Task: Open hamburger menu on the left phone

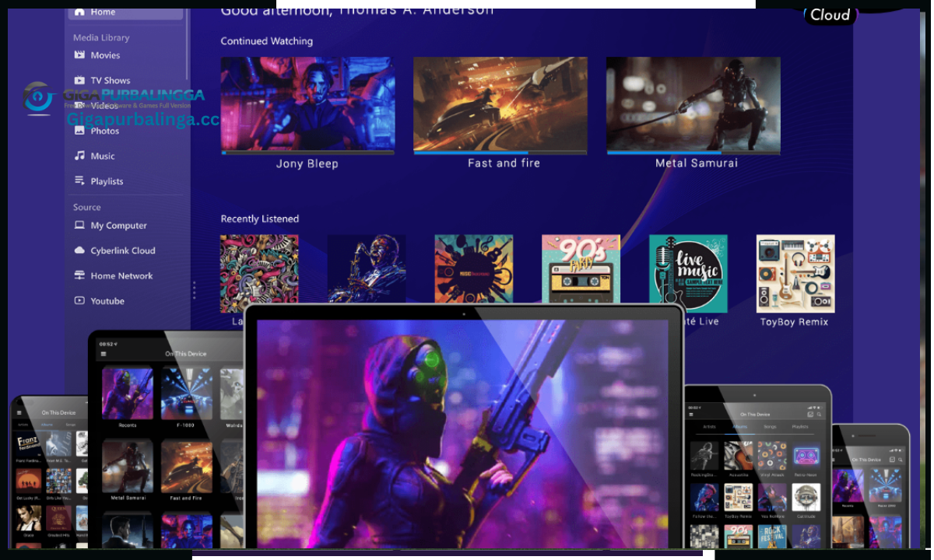Action: [19, 412]
